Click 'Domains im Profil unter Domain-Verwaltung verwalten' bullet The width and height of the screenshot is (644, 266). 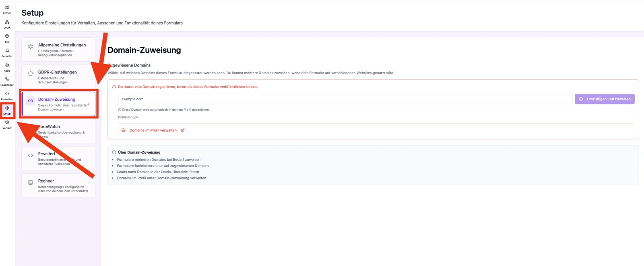click(161, 178)
